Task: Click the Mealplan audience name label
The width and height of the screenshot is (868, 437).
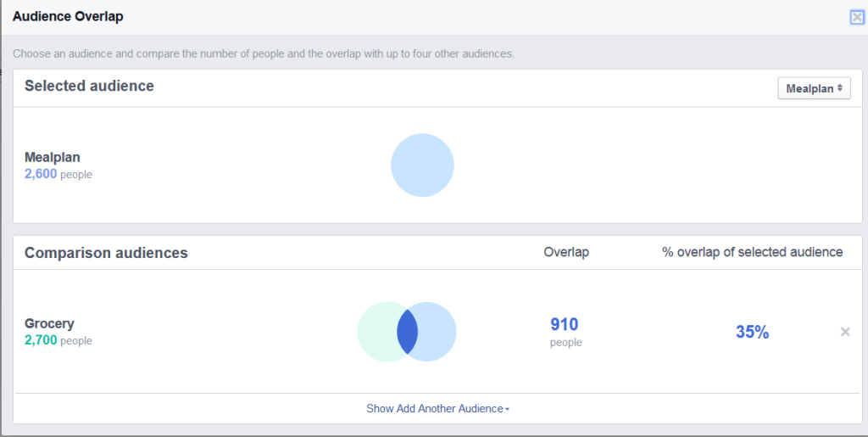Action: pyautogui.click(x=52, y=157)
